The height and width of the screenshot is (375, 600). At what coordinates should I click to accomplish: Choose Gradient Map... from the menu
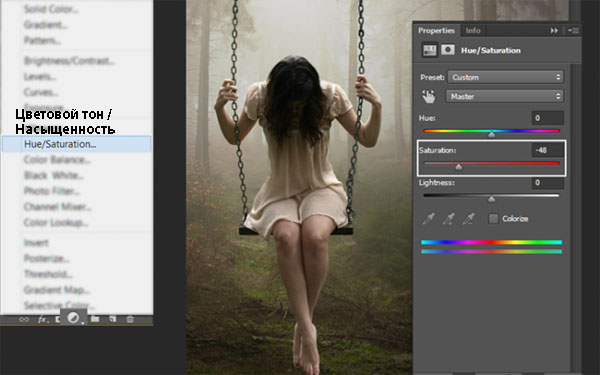(x=56, y=290)
